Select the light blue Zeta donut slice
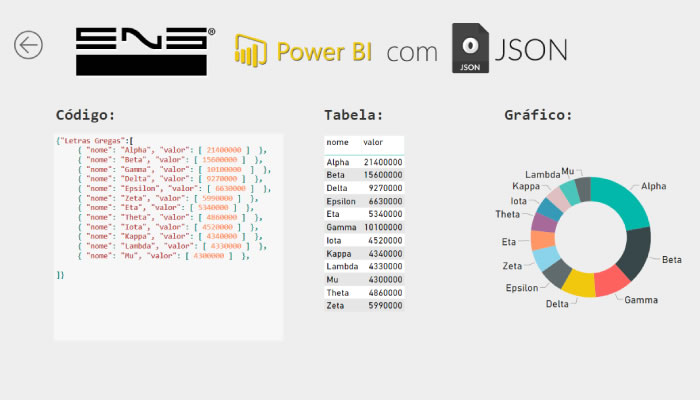The height and width of the screenshot is (400, 700). tap(546, 258)
